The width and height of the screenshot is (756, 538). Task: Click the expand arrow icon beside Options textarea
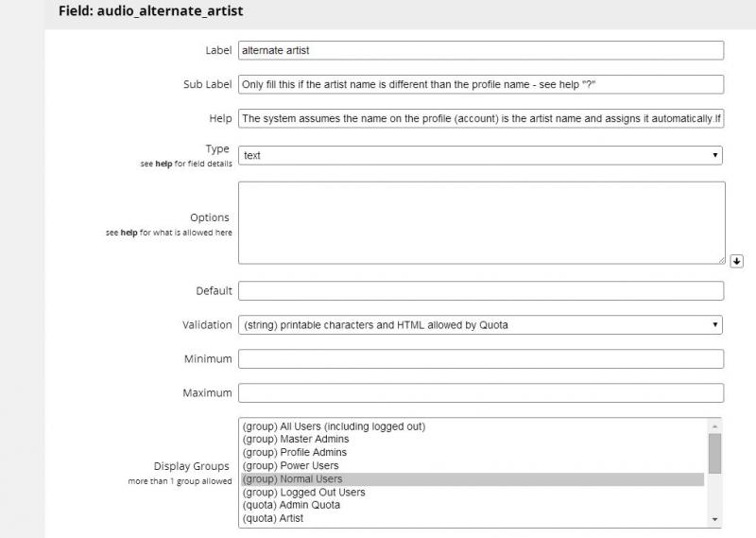click(737, 261)
